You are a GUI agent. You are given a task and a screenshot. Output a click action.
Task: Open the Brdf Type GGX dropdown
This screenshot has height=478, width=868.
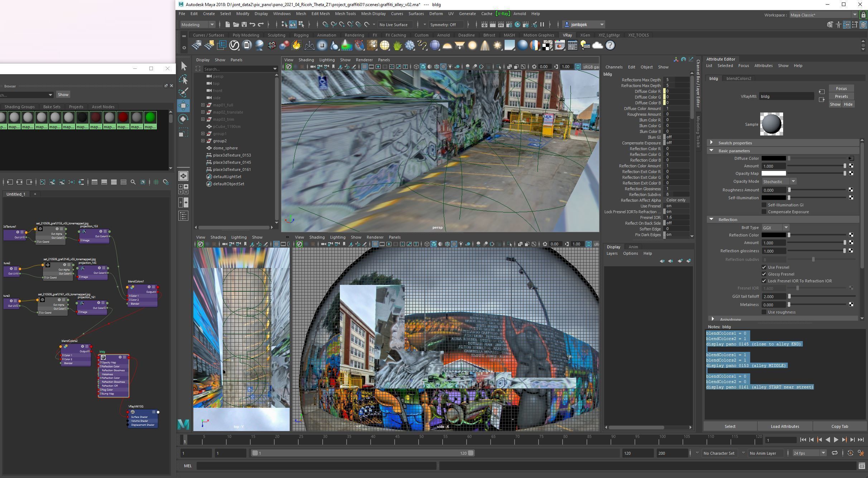(775, 228)
